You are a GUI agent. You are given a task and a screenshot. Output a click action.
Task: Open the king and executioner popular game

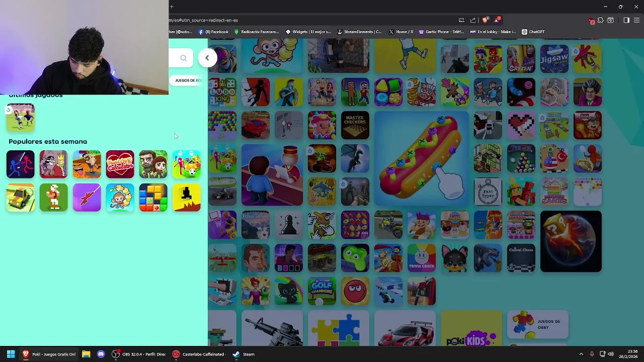53,164
